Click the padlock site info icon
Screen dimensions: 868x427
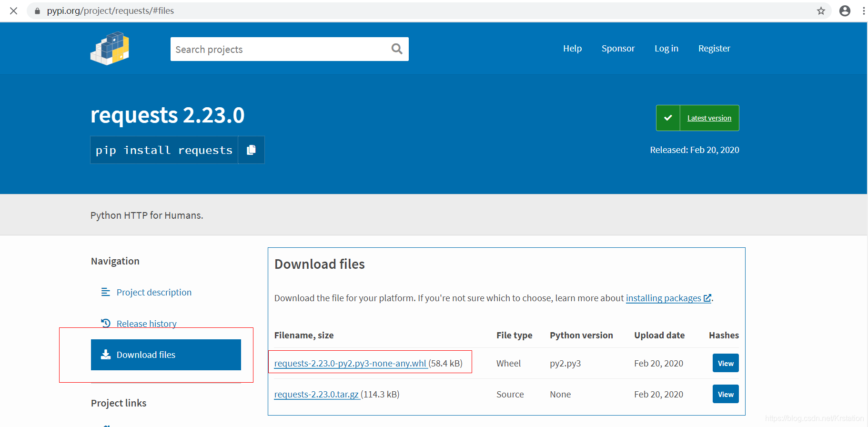pyautogui.click(x=37, y=10)
